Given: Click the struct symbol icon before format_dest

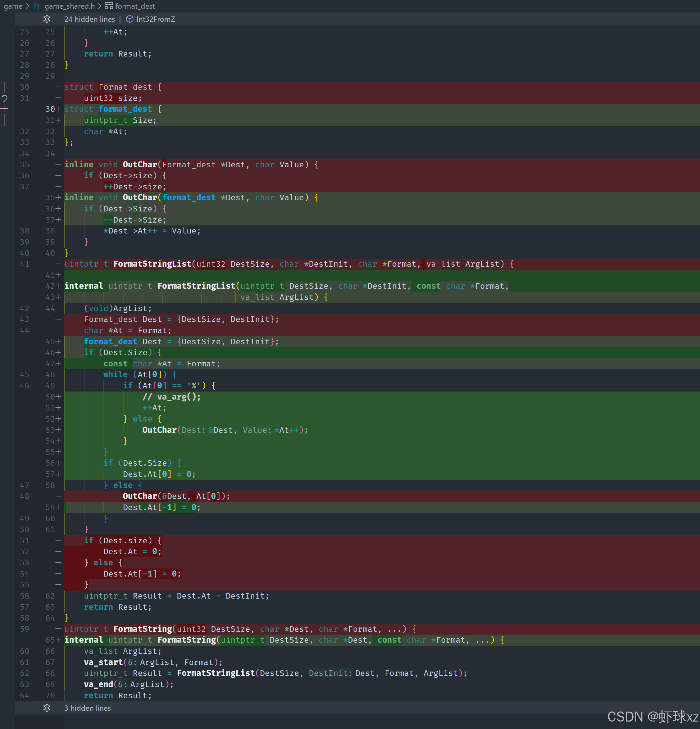Looking at the screenshot, I should click(109, 6).
